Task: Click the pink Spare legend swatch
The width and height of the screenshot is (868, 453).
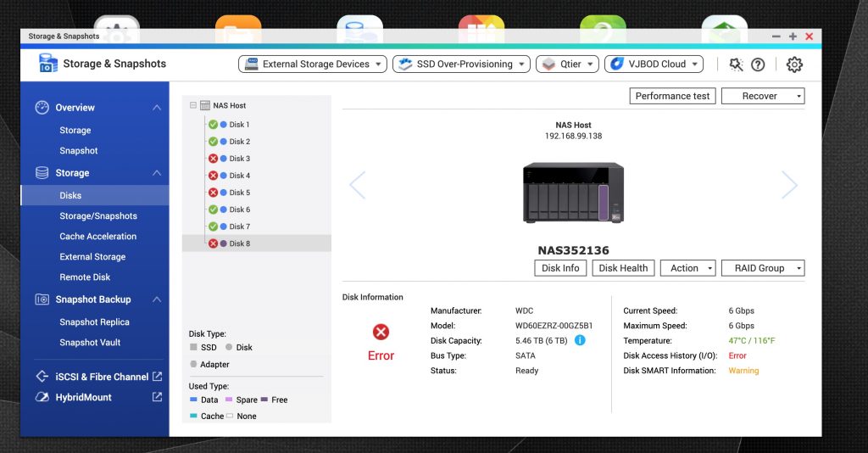Action: click(x=229, y=400)
